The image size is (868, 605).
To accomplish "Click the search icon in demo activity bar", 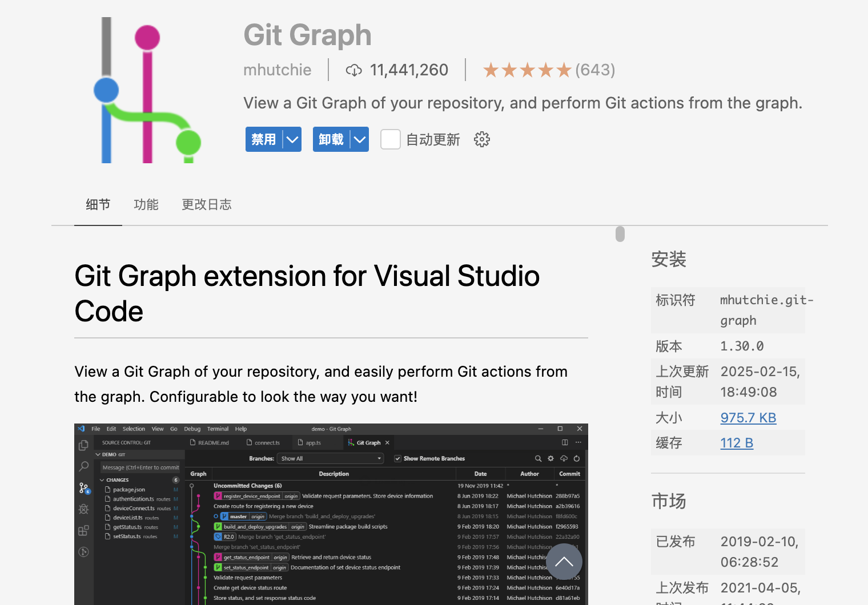I will (84, 466).
